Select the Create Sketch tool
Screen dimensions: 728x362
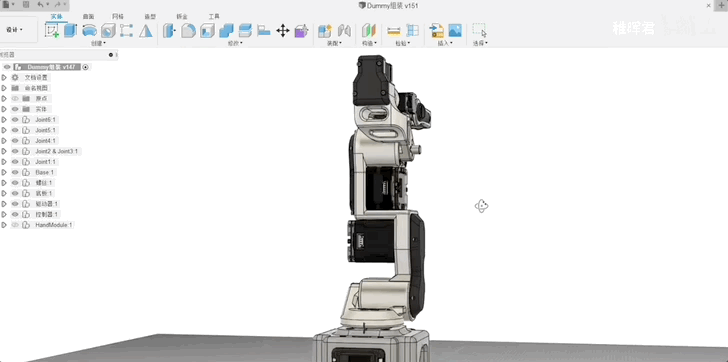52,31
